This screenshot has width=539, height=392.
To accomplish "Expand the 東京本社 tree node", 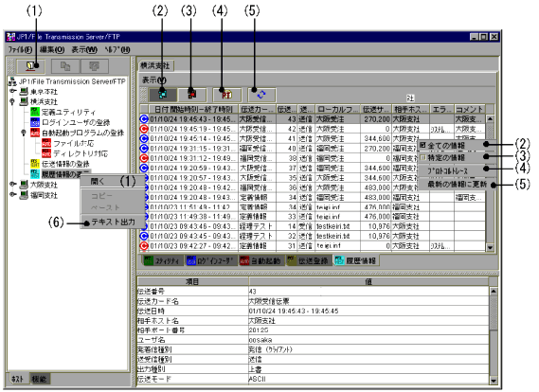I will (12, 91).
